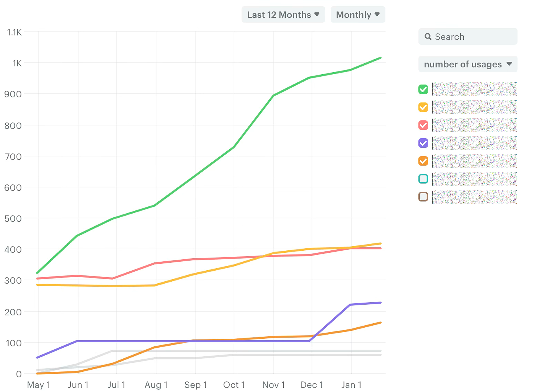
Task: Enable the brown unchecked series checkbox
Action: pyautogui.click(x=423, y=197)
